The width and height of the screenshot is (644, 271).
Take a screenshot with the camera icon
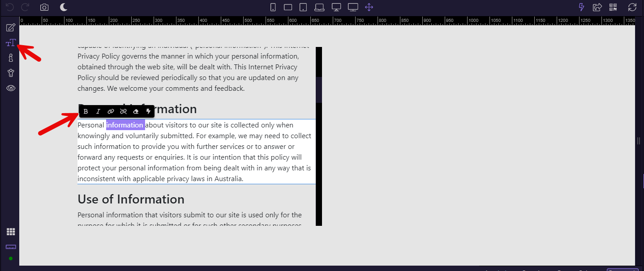44,7
